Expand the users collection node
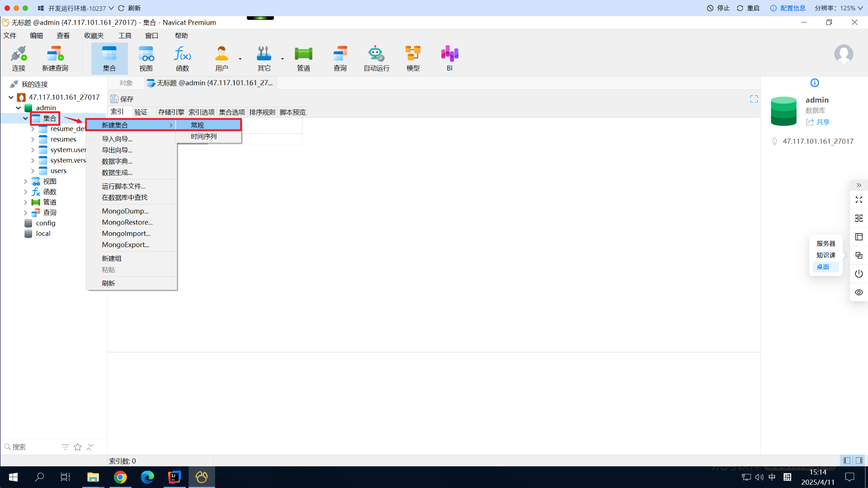868x488 pixels. (33, 171)
